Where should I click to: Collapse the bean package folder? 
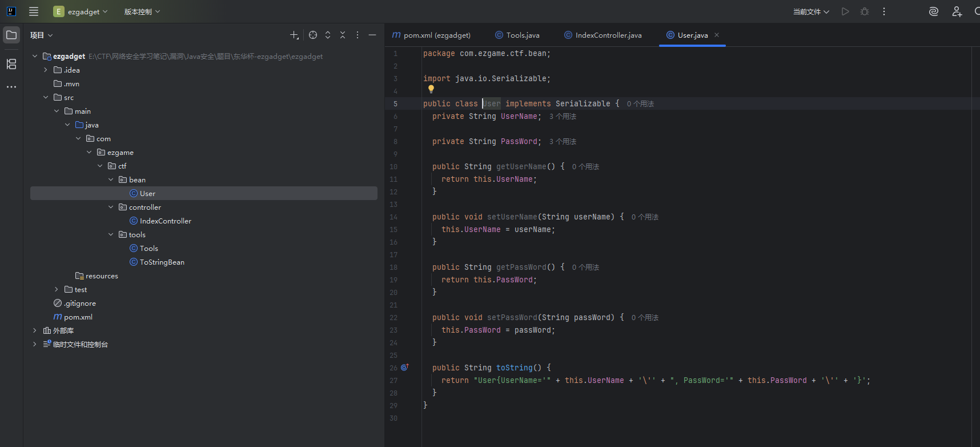pos(111,179)
